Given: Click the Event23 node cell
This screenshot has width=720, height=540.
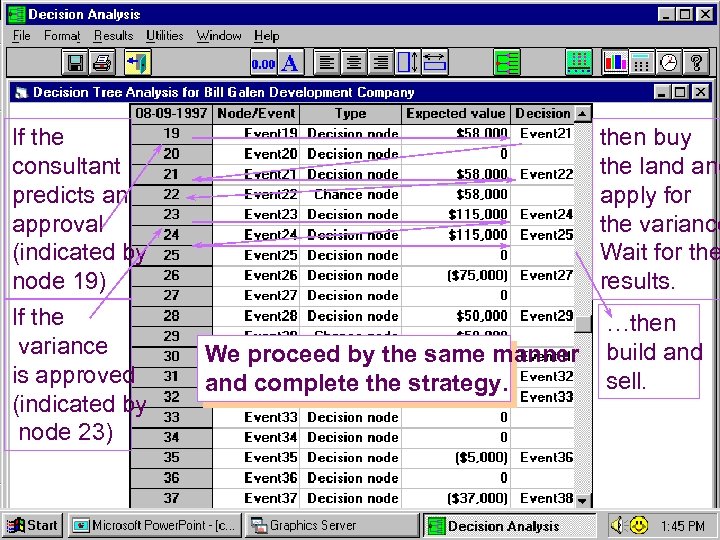Looking at the screenshot, I should point(256,214).
